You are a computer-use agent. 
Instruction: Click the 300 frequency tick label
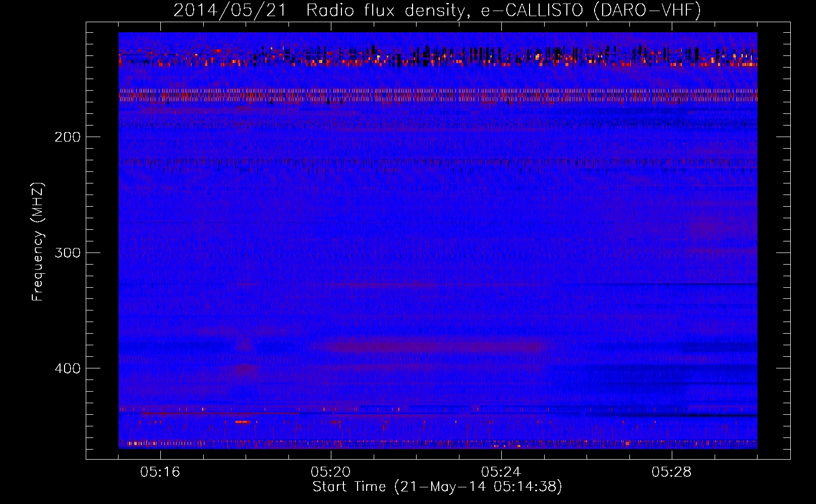68,253
